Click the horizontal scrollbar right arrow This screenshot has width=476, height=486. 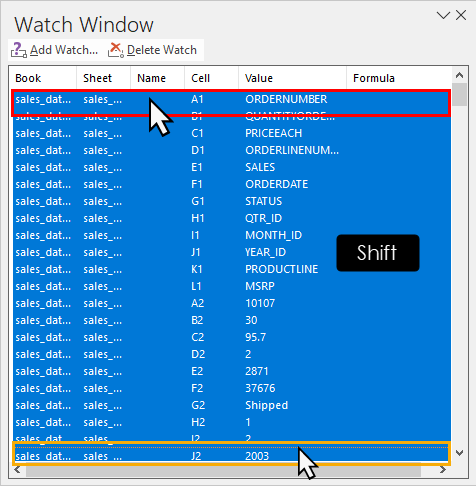(443, 470)
